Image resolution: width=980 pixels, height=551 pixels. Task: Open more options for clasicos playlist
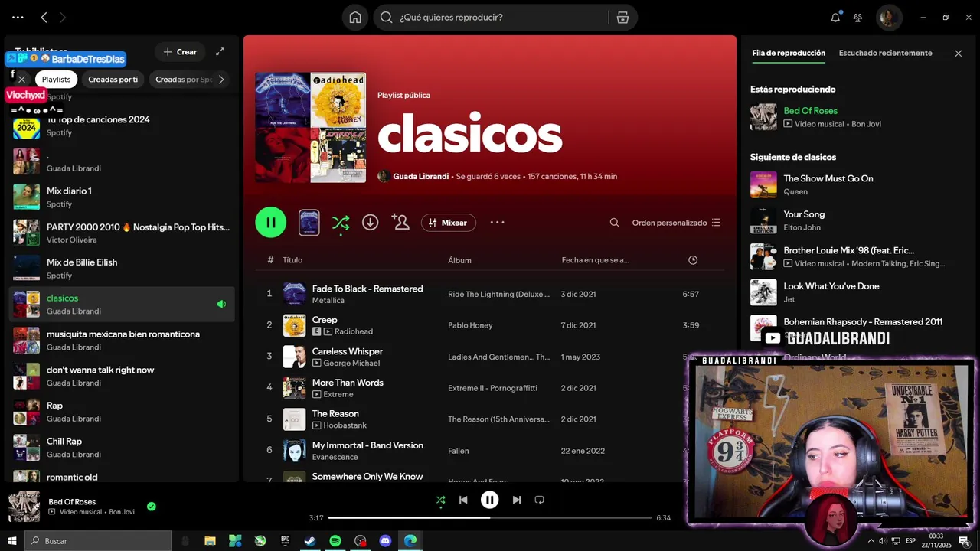[498, 222]
